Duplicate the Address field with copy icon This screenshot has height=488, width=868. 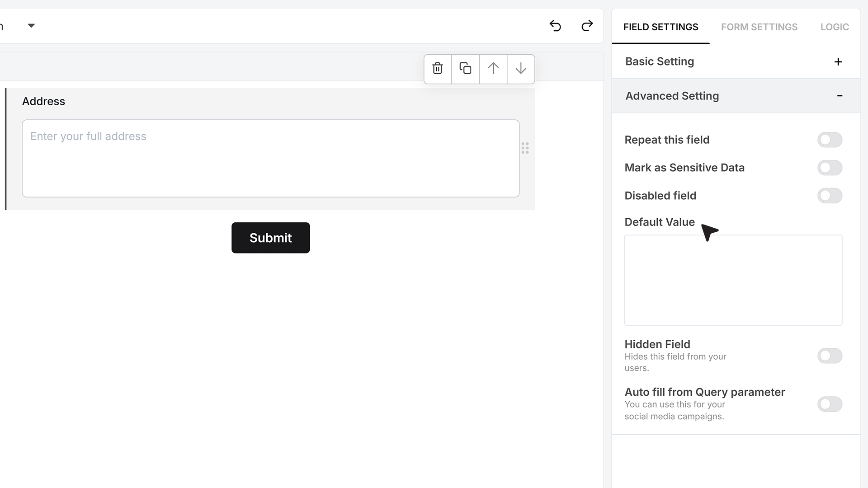pos(465,69)
